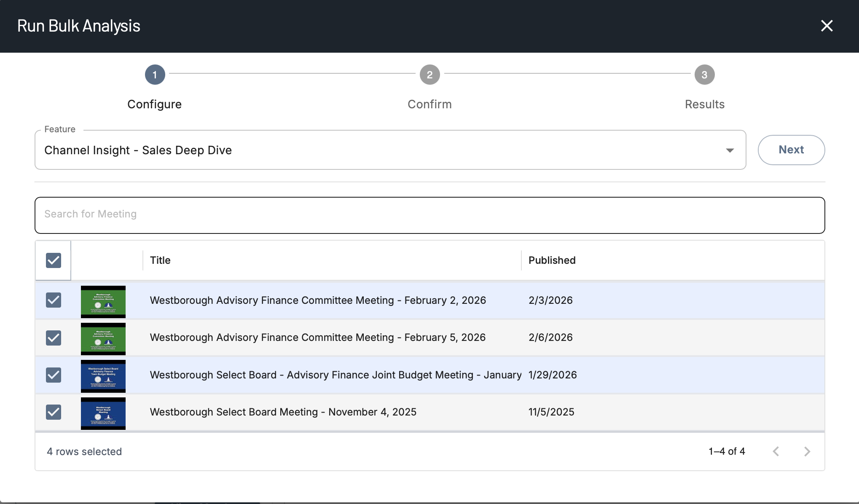Screen dimensions: 859x504
Task: Click the Search for Meeting field
Action: click(429, 215)
